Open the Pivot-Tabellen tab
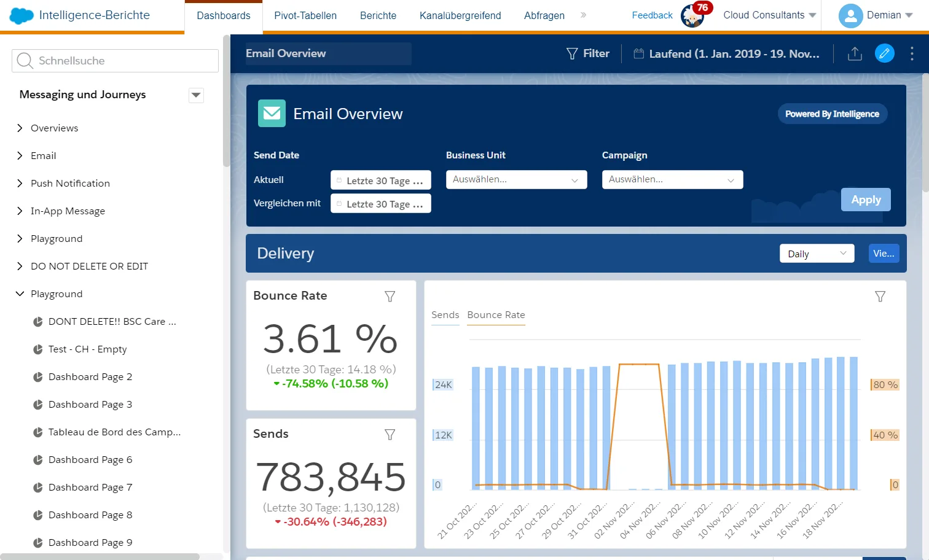Viewport: 929px width, 560px height. 305,16
